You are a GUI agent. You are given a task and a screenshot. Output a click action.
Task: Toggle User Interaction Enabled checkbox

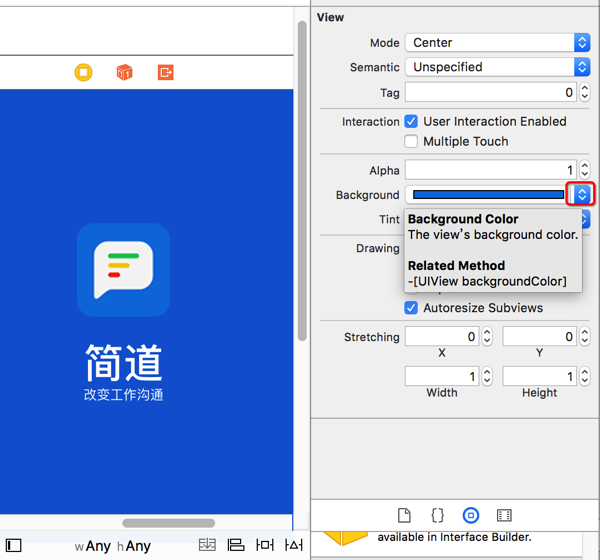411,121
